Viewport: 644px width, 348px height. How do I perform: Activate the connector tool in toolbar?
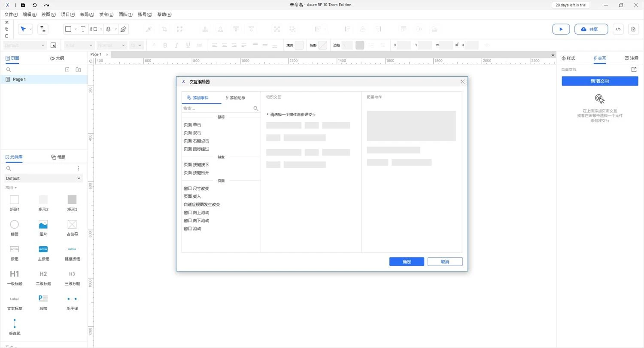click(43, 29)
